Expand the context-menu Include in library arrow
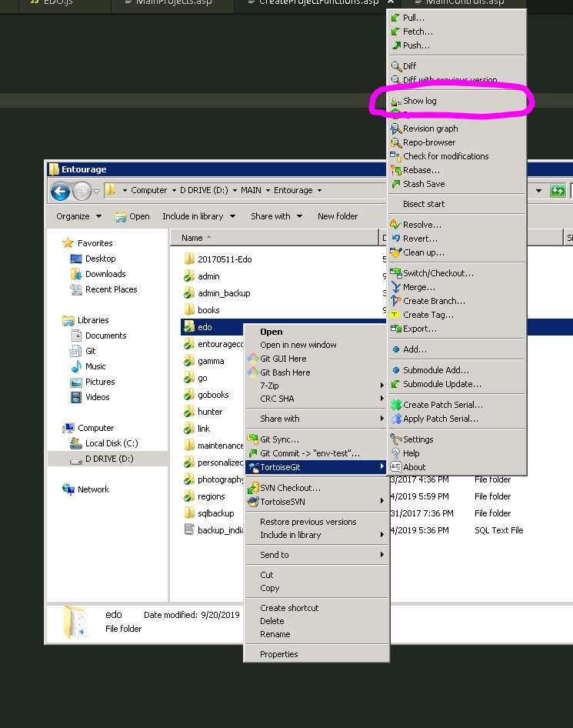Viewport: 573px width, 728px height. point(381,535)
